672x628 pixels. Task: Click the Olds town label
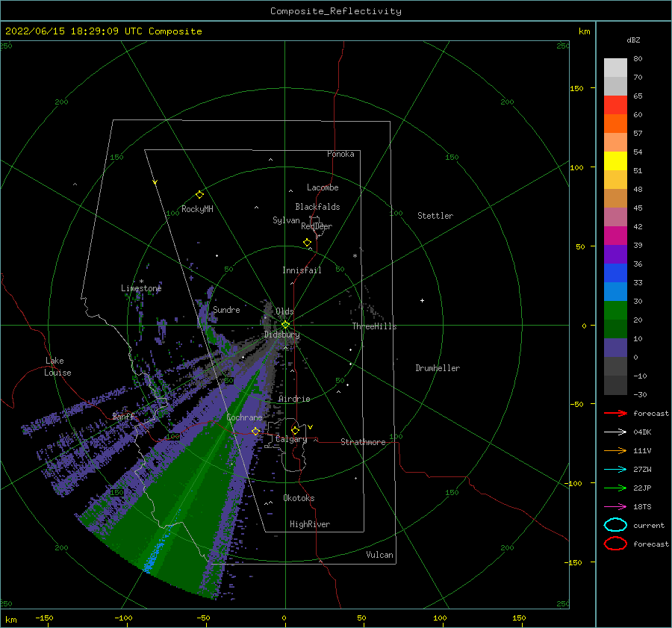point(284,311)
